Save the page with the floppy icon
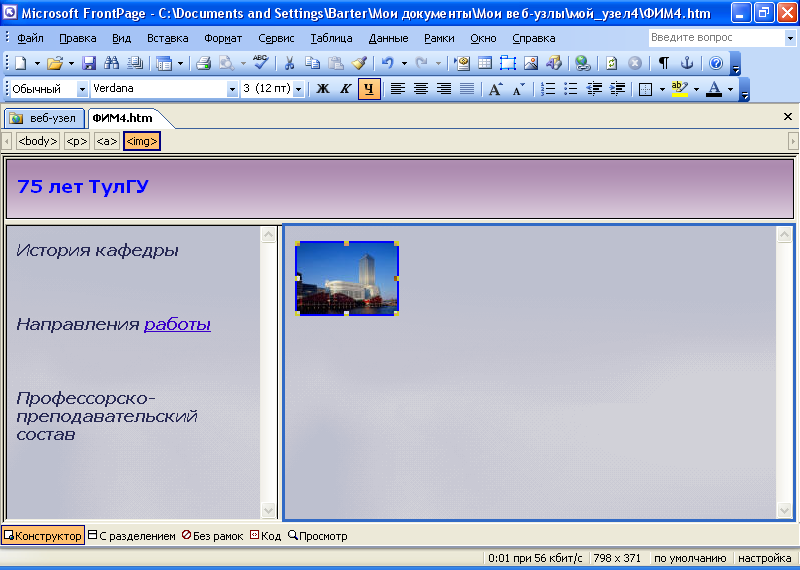 click(89, 63)
